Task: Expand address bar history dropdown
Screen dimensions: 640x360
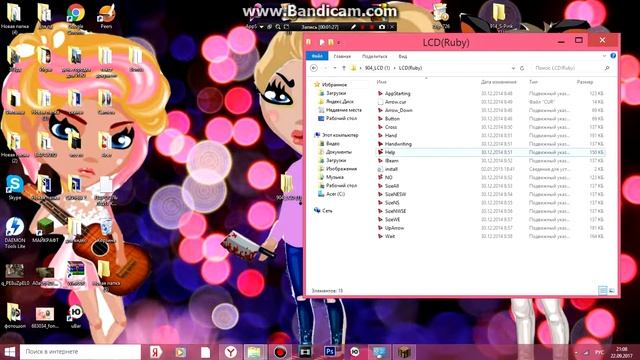Action: (513, 68)
